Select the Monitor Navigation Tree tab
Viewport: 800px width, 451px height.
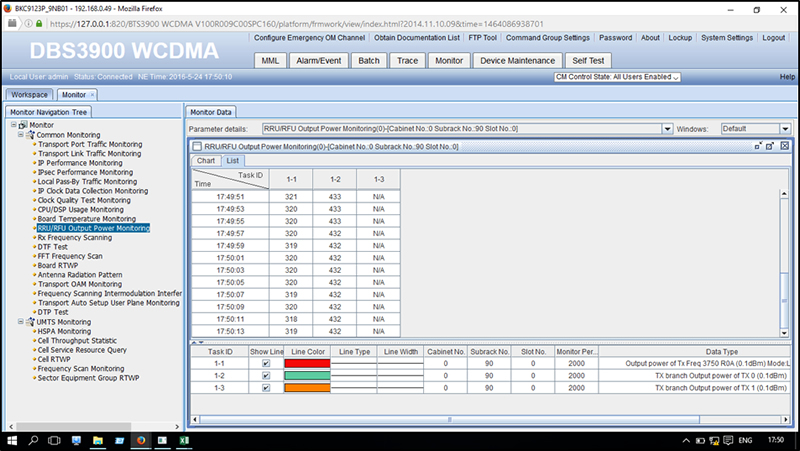49,112
